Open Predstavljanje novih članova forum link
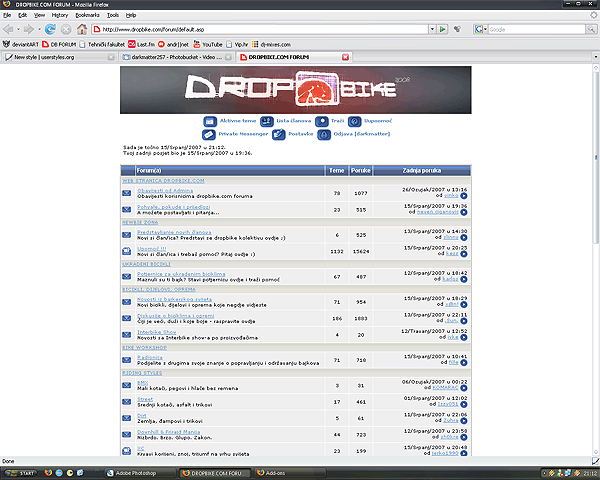Screen dimensions: 600x480 pyautogui.click(x=174, y=232)
